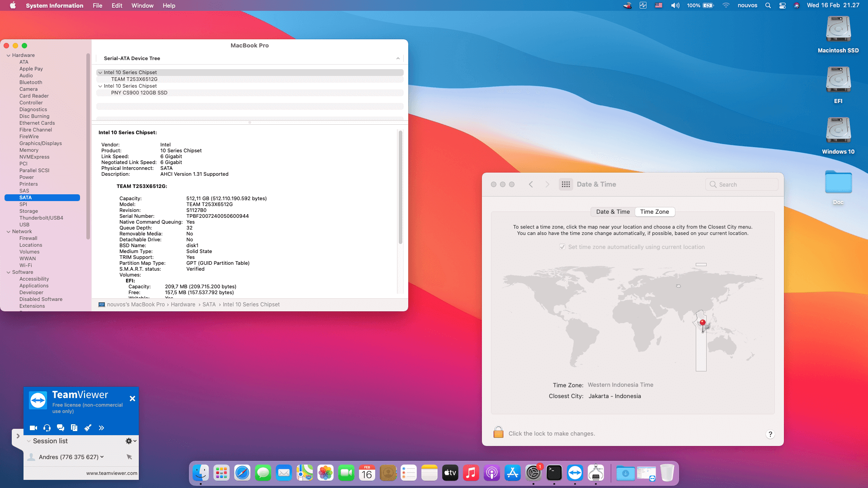Screen dimensions: 868x488
Task: Open TeamViewer voice chat headset icon
Action: [47, 427]
